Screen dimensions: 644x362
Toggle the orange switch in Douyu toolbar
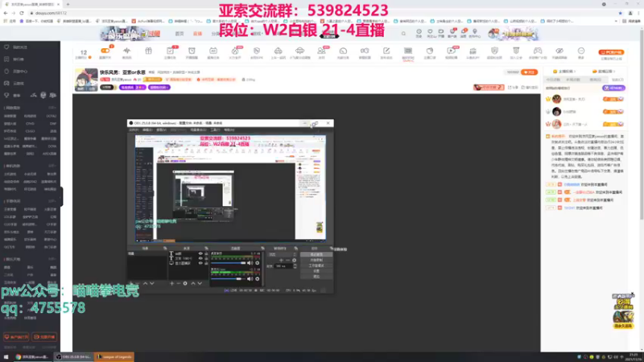tap(105, 51)
